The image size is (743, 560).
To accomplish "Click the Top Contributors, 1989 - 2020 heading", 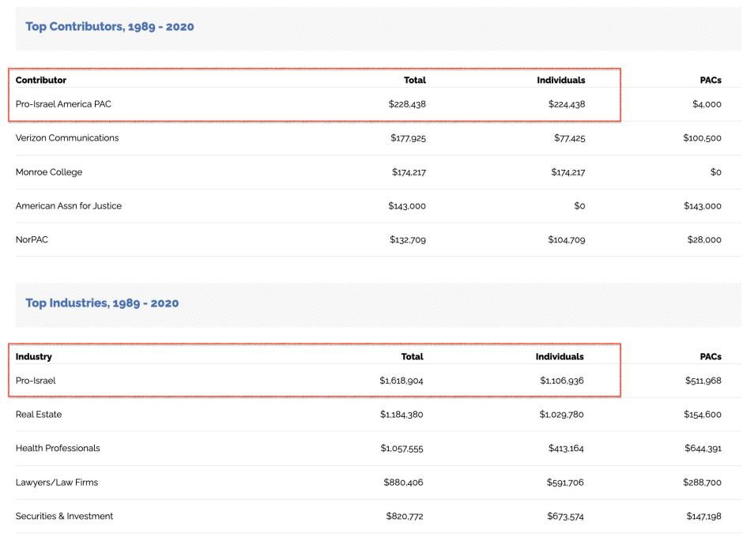I will coord(109,27).
